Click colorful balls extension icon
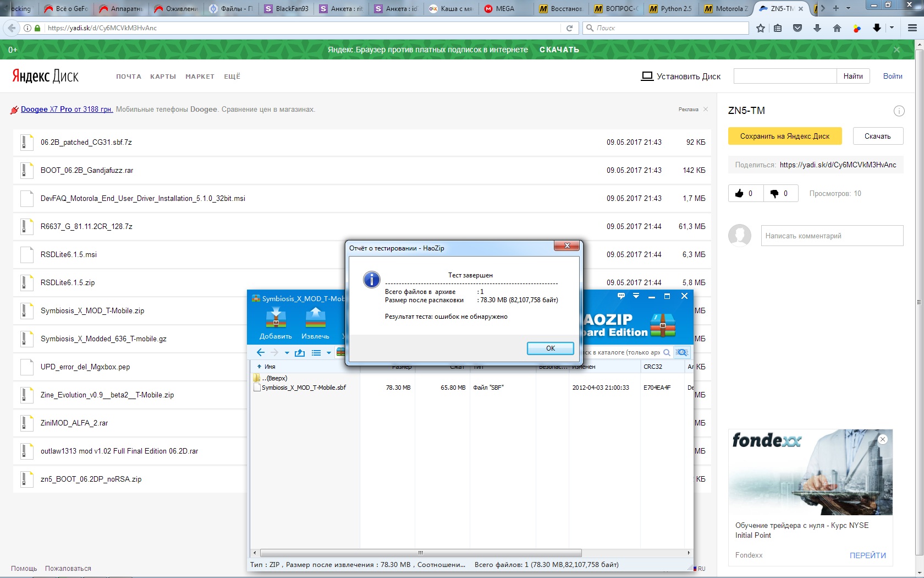The width and height of the screenshot is (924, 578). point(857,28)
